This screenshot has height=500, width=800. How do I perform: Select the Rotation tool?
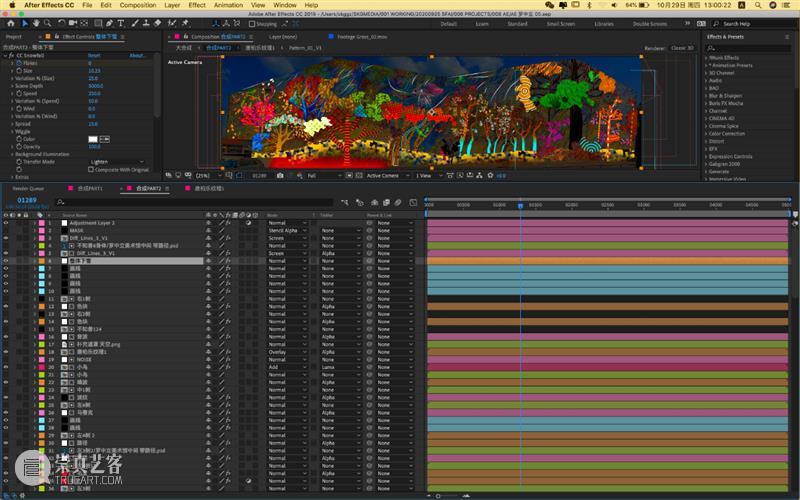[61, 23]
